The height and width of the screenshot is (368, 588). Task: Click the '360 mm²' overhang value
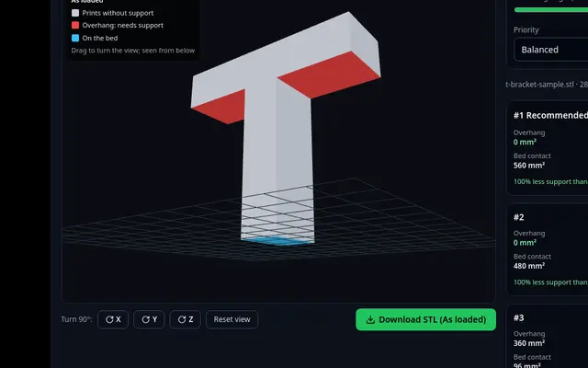coord(529,343)
